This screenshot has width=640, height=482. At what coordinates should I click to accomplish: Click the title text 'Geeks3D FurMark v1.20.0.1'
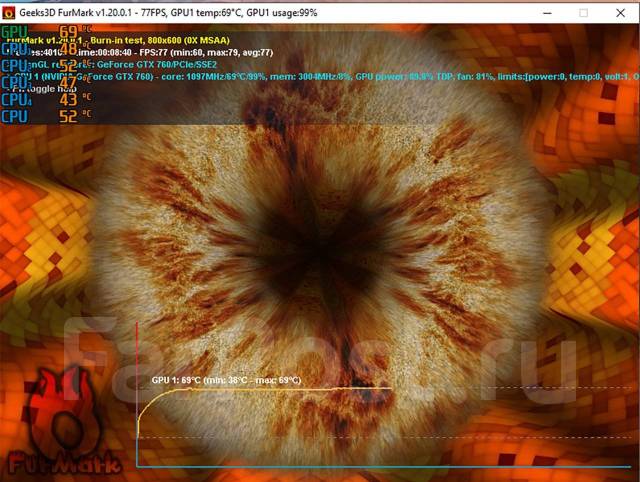tap(76, 13)
